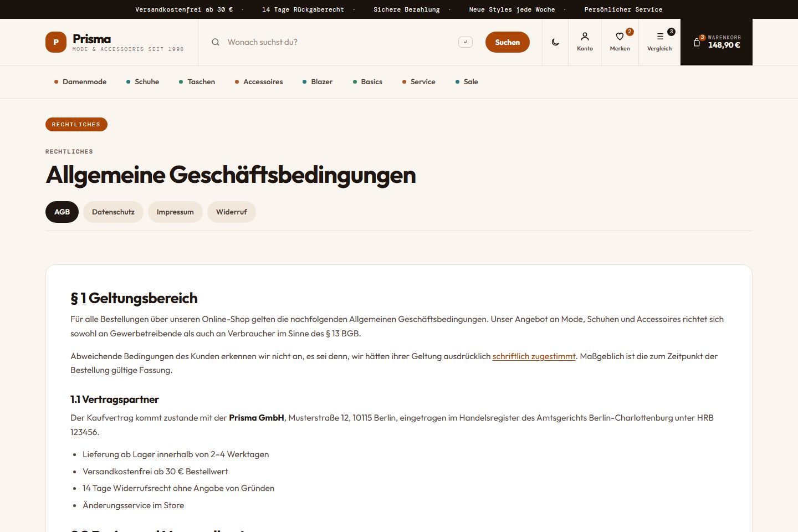Switch to the Widerruf tab
This screenshot has height=532, width=798.
pyautogui.click(x=232, y=212)
